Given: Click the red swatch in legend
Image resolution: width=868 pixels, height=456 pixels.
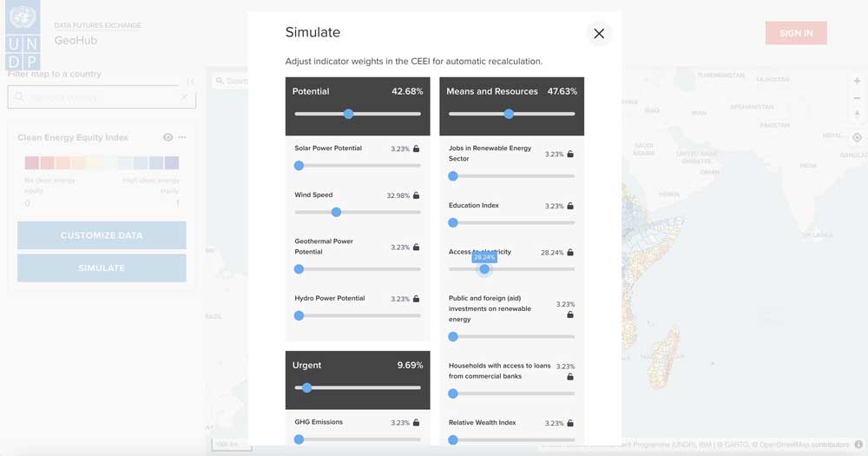Looking at the screenshot, I should coord(31,162).
